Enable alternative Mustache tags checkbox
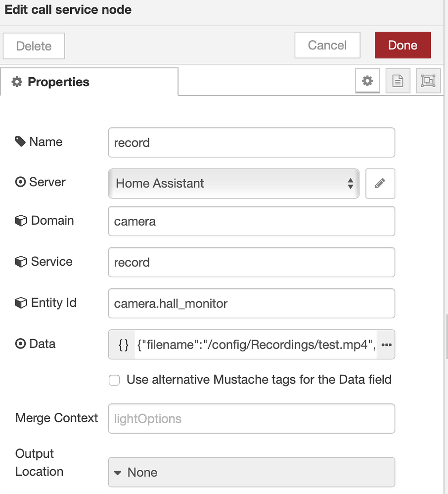 (114, 380)
